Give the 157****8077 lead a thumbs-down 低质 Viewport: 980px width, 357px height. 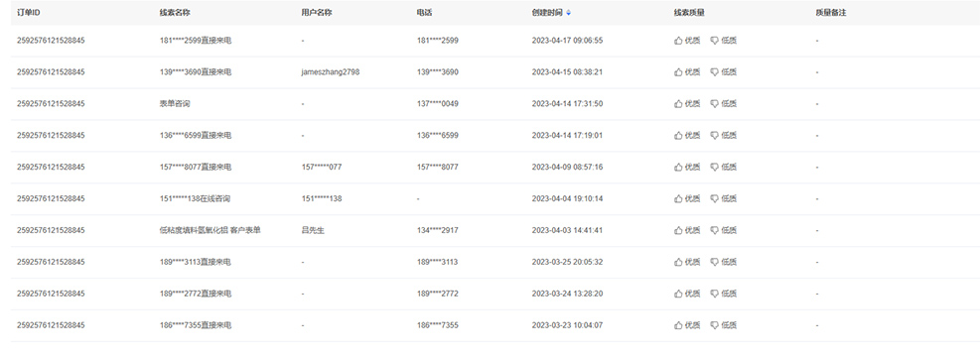pyautogui.click(x=724, y=168)
